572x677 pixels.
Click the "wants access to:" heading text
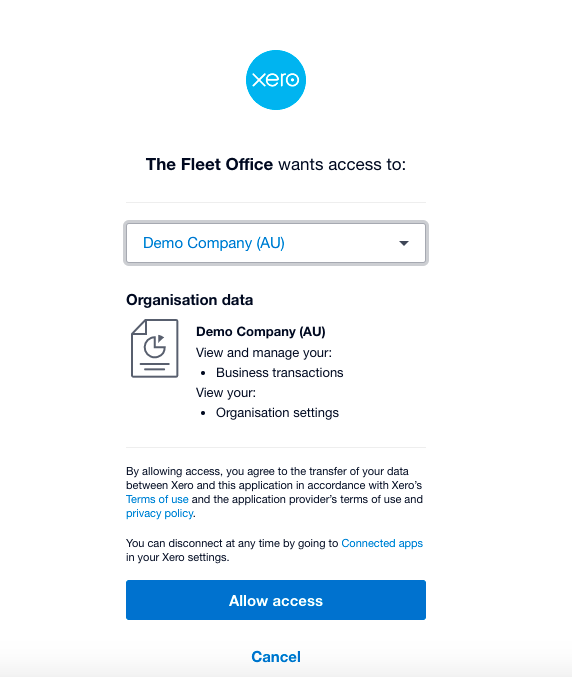coord(342,165)
